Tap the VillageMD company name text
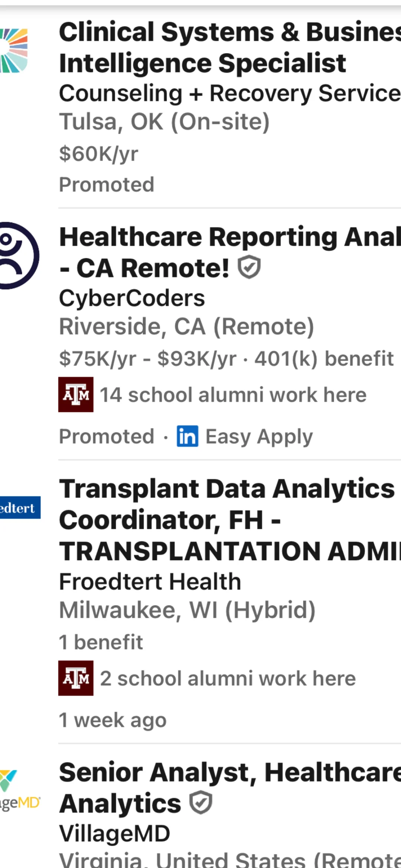This screenshot has width=401, height=868. (114, 833)
